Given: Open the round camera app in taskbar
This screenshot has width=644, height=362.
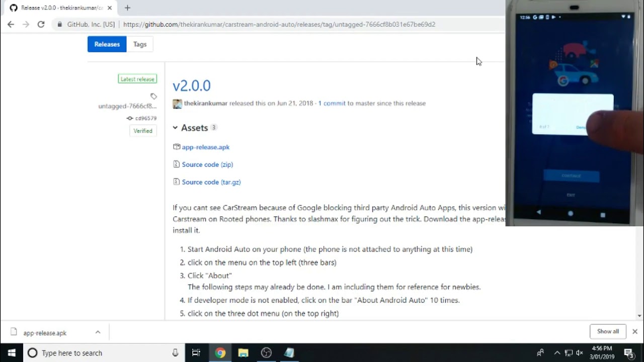Looking at the screenshot, I should pos(266,353).
